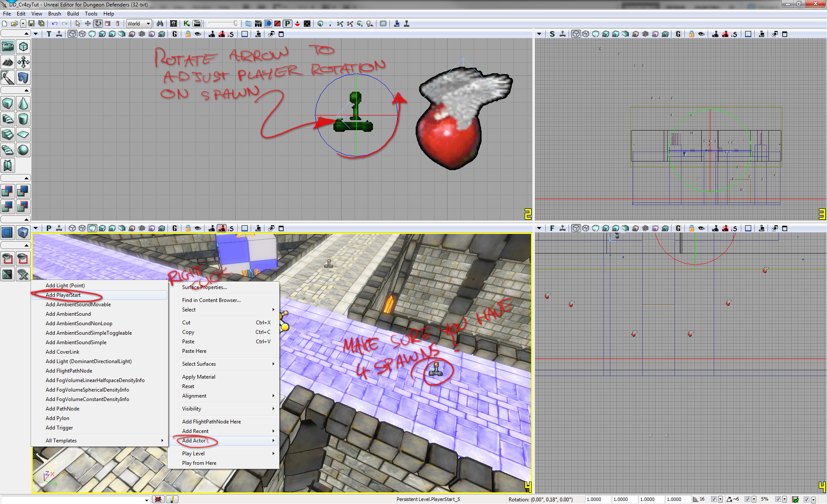Choose the Static Mesh mode arch icon
This screenshot has height=504, width=827.
tap(23, 78)
